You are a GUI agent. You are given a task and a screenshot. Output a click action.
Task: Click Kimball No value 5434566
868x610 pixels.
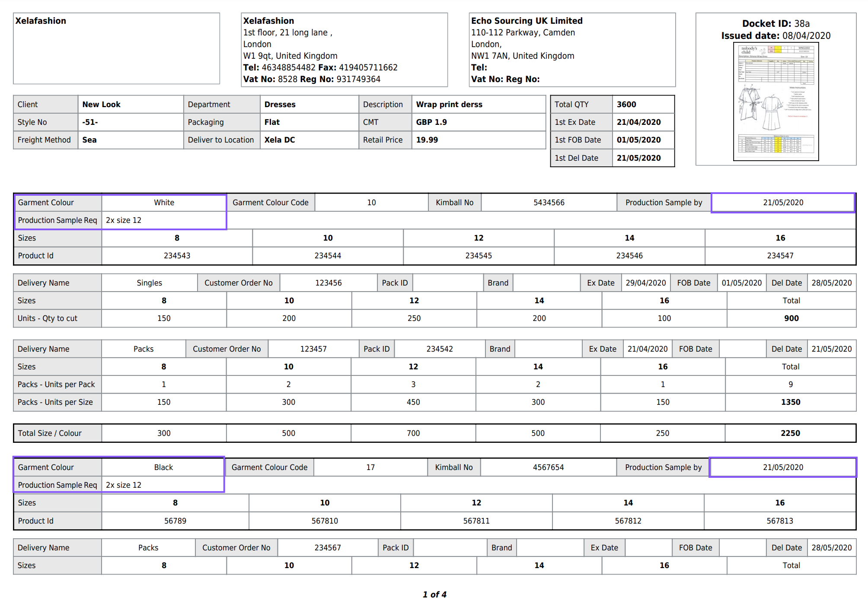tap(549, 203)
